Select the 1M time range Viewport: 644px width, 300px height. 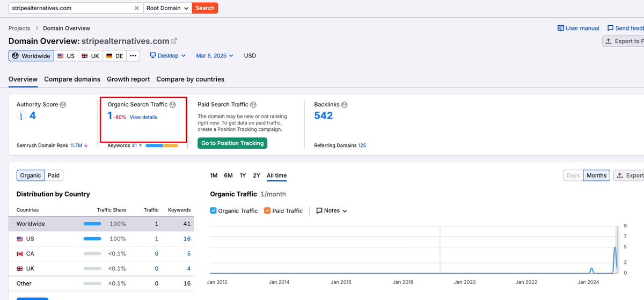click(x=214, y=175)
